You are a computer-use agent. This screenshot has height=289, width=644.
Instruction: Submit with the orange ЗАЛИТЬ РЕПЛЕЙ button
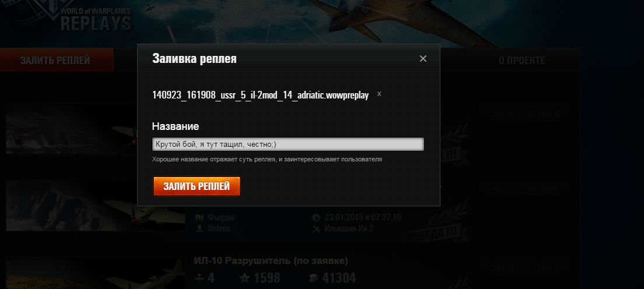coord(197,186)
